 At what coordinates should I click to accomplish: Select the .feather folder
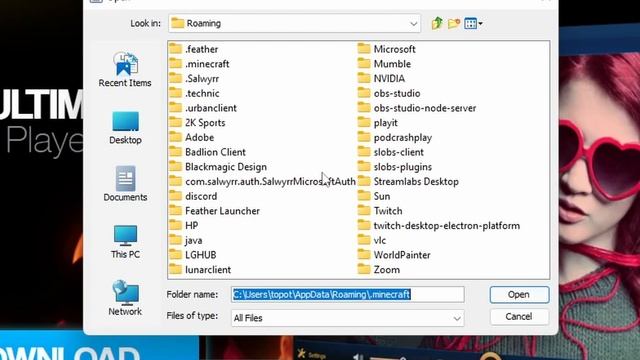click(x=193, y=49)
